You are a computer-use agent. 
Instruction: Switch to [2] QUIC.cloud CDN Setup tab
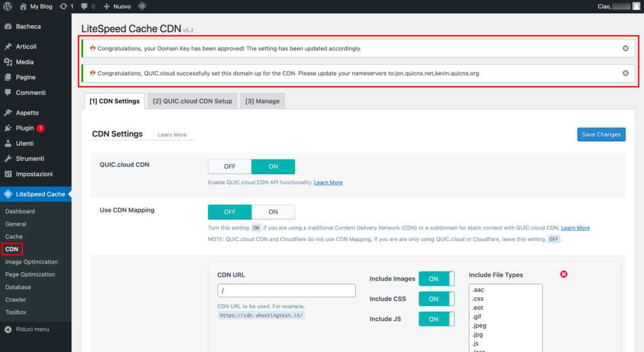point(192,101)
